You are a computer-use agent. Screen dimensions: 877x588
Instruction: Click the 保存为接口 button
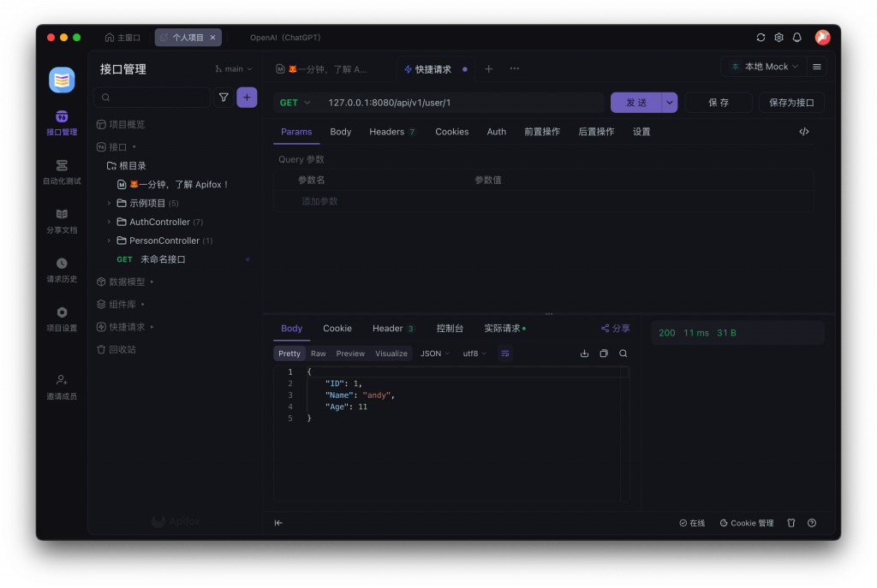(x=791, y=103)
